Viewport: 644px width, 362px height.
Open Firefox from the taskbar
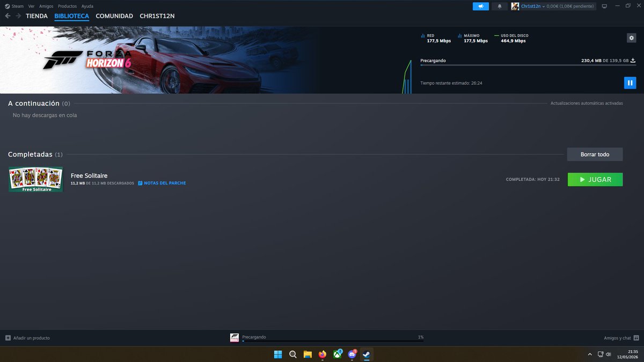click(323, 354)
